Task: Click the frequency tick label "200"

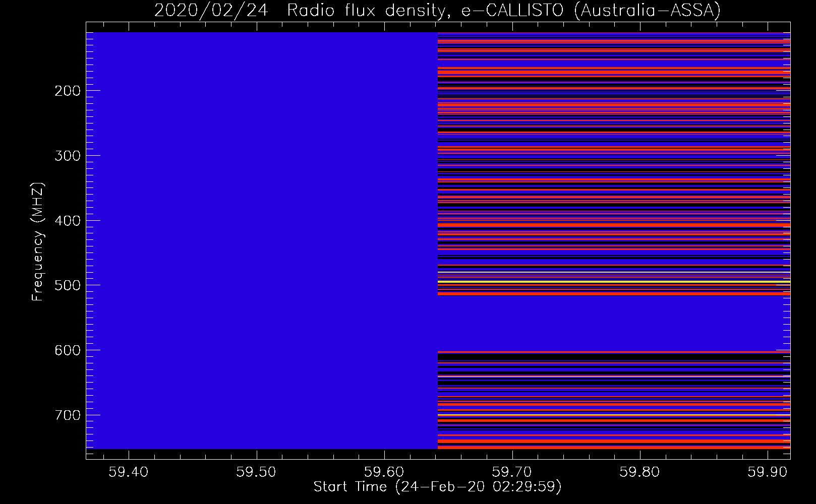Action: [x=68, y=91]
